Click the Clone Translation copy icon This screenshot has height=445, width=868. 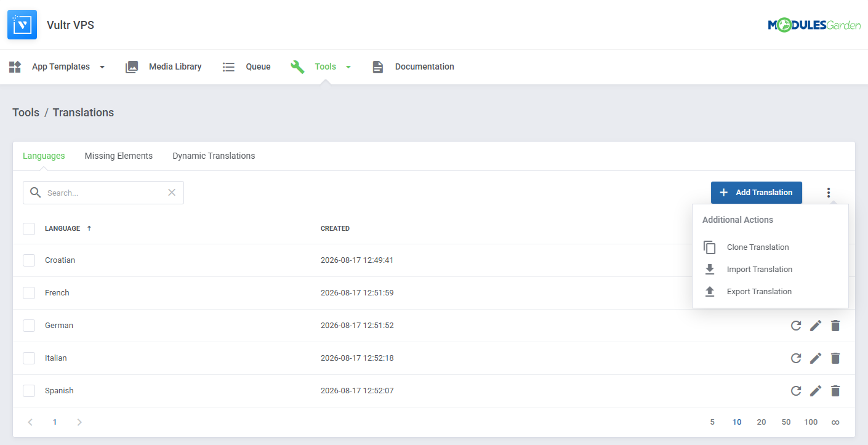click(710, 247)
